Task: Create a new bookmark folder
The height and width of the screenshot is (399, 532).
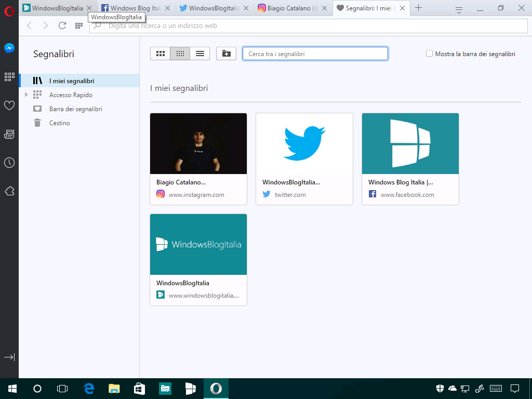Action: pos(227,54)
